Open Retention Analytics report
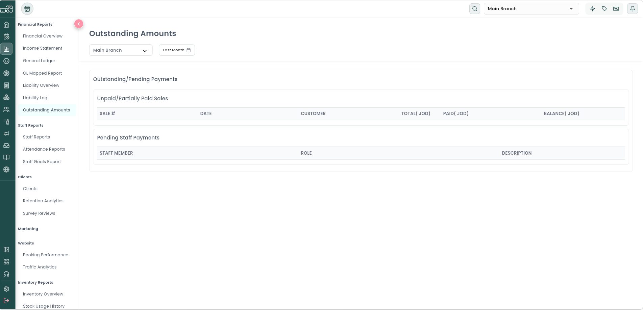The image size is (644, 310). pos(43,201)
